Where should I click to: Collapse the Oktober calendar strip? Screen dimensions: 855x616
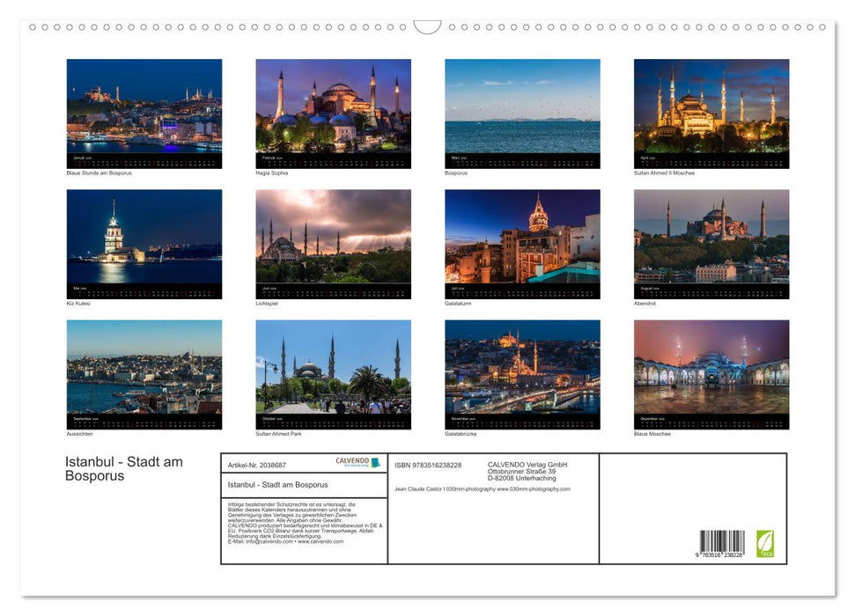(333, 421)
